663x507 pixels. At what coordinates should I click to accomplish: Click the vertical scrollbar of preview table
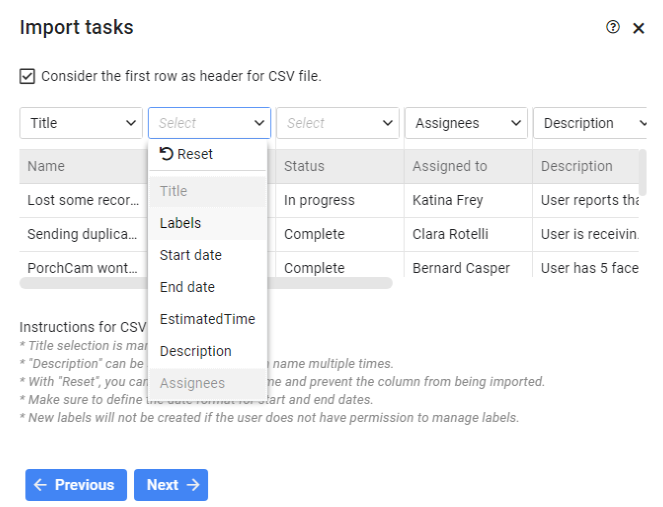coord(642,173)
